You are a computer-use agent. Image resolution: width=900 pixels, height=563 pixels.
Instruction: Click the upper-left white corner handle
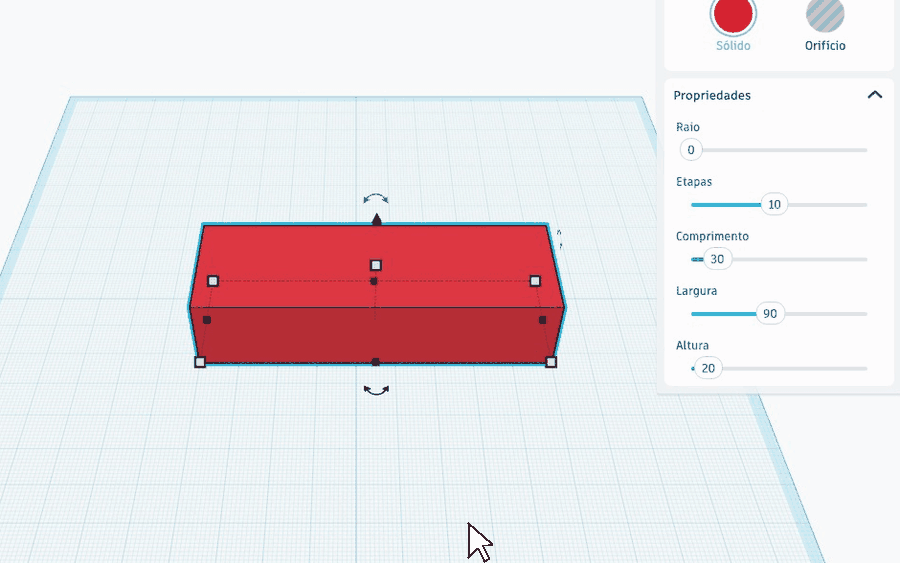213,281
